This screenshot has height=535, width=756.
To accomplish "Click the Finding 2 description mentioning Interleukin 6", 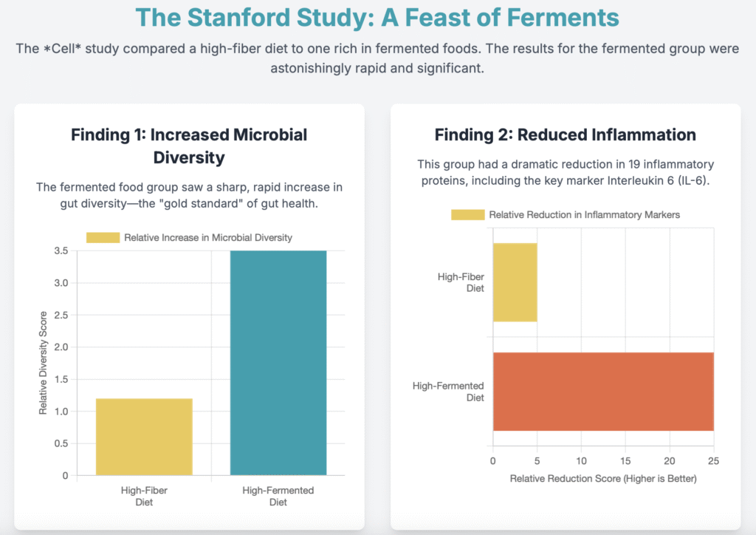I will pyautogui.click(x=565, y=173).
